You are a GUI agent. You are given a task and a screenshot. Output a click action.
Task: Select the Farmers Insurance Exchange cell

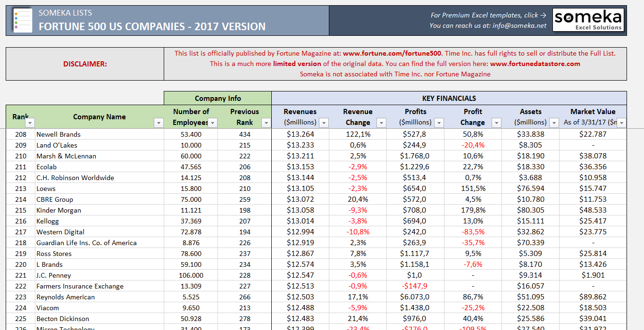pyautogui.click(x=100, y=286)
